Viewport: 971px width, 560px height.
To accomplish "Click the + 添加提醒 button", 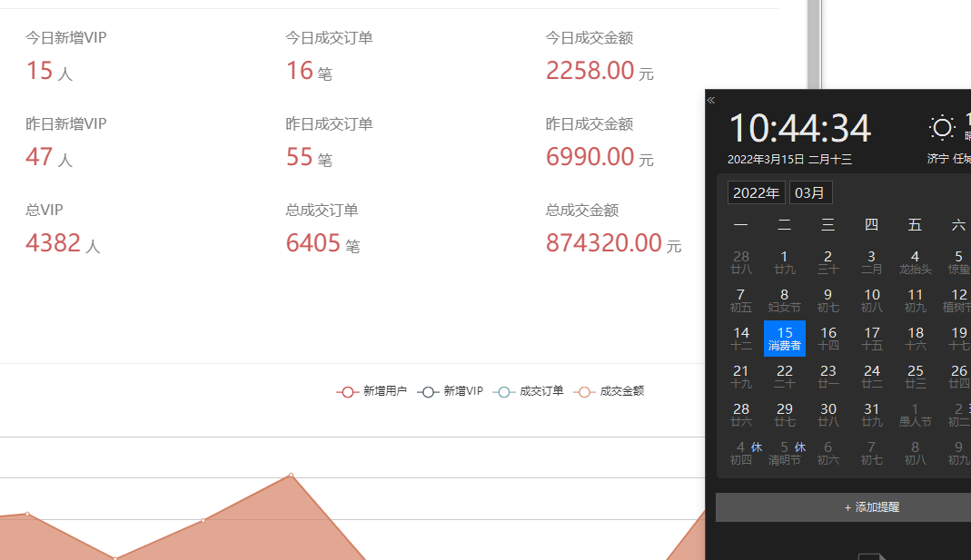I will [x=843, y=507].
